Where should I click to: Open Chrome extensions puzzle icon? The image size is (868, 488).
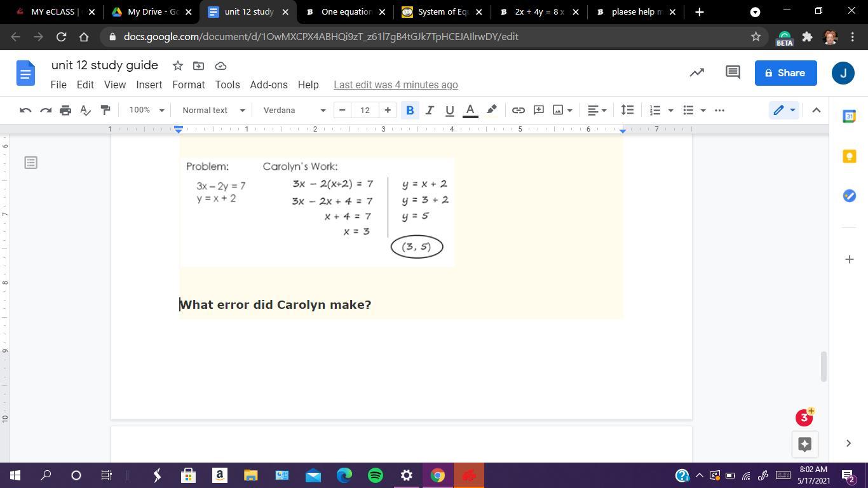click(x=807, y=37)
